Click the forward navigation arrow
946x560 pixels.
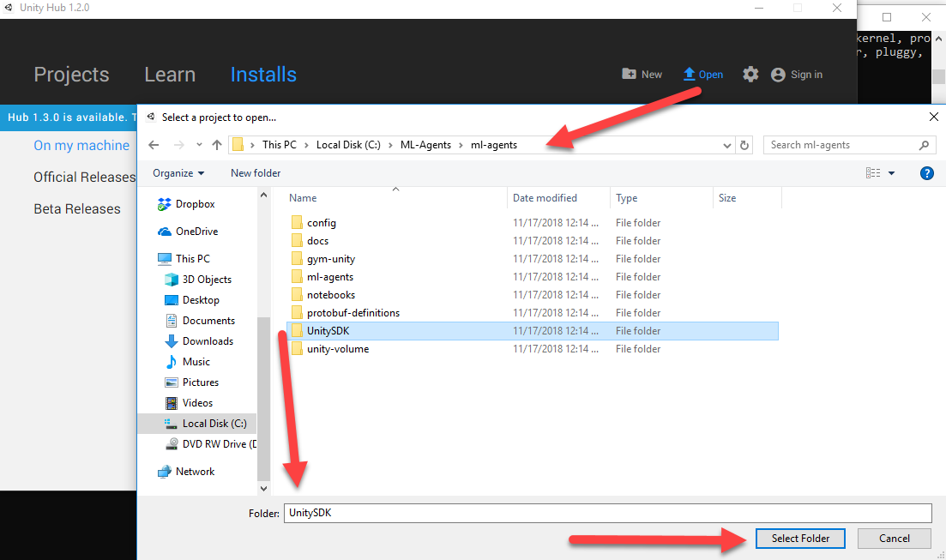click(178, 145)
